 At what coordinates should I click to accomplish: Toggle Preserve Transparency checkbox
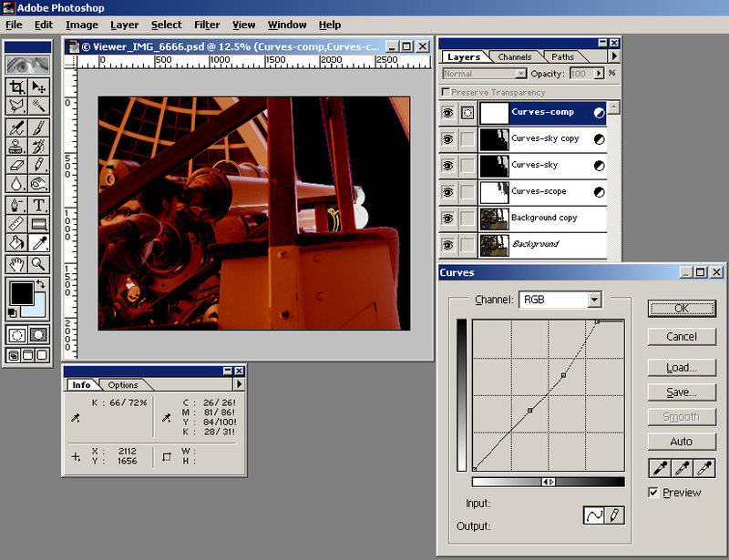click(x=446, y=92)
